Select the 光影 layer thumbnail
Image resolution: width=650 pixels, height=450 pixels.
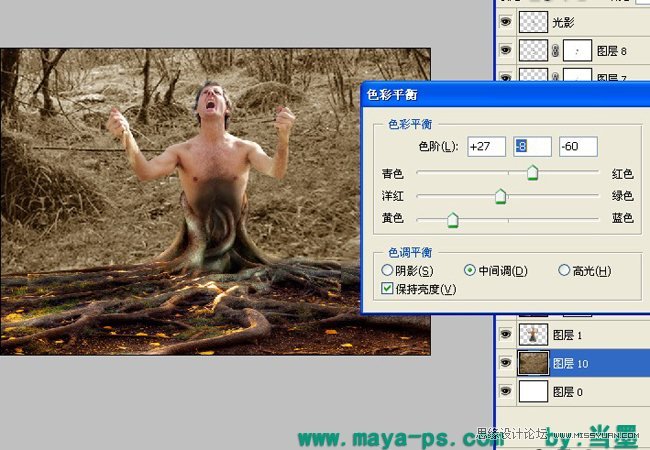click(534, 22)
